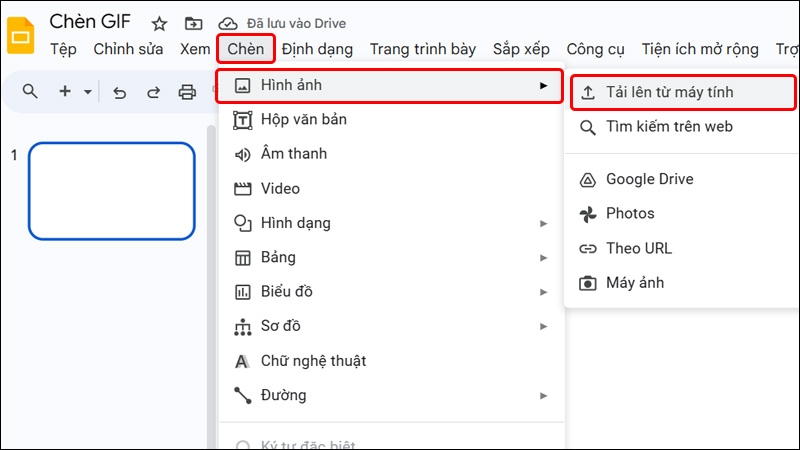The width and height of the screenshot is (800, 450).
Task: Select Google Drive image source
Action: point(683,180)
